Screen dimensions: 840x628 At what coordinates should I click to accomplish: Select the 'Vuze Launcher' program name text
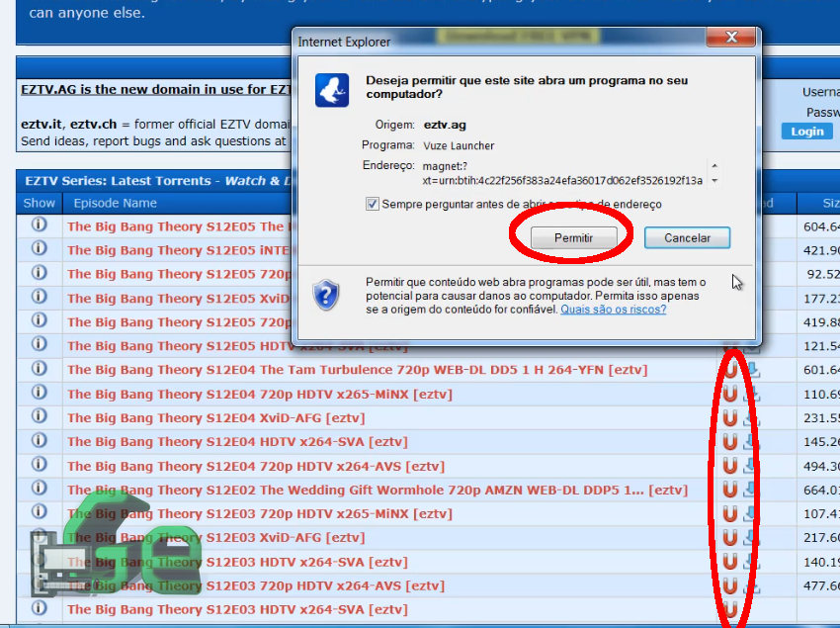pyautogui.click(x=459, y=145)
